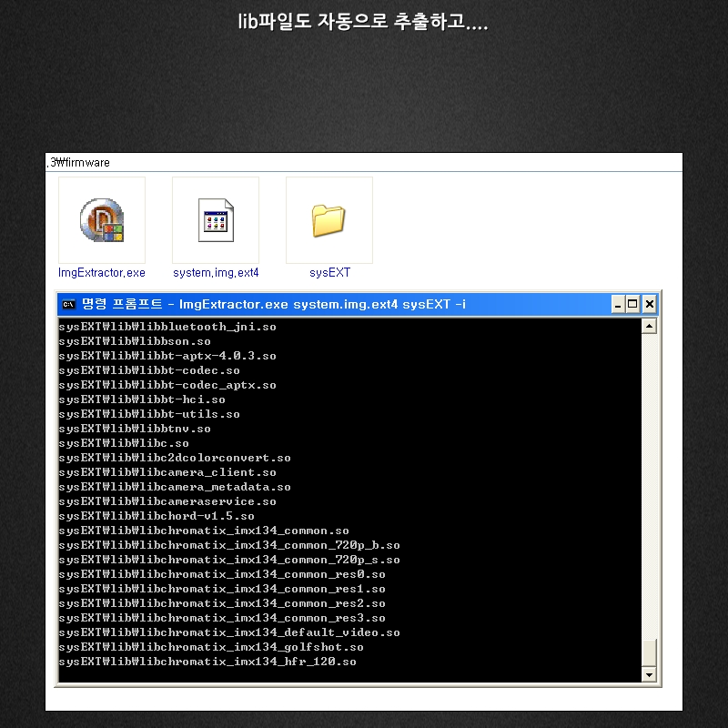Click the empty console scrollbar track
728x728 pixels.
[x=649, y=482]
